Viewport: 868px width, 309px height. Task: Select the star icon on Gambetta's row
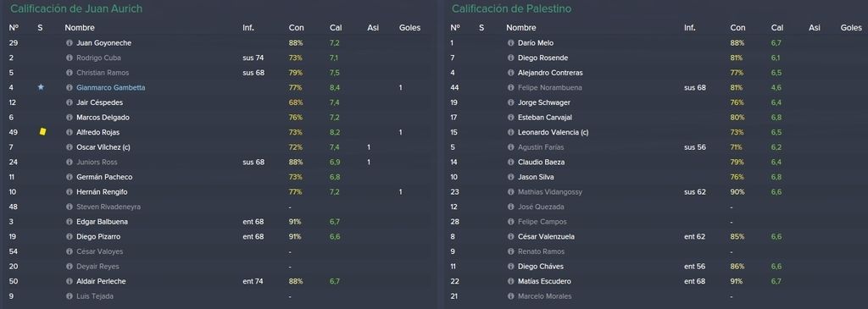(41, 87)
